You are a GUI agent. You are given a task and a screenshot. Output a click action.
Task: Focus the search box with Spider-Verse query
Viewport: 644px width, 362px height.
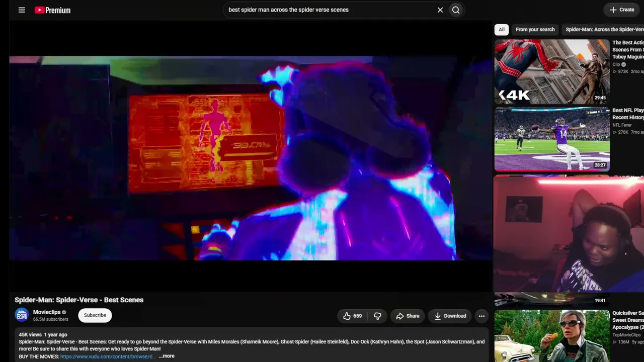coord(330,10)
